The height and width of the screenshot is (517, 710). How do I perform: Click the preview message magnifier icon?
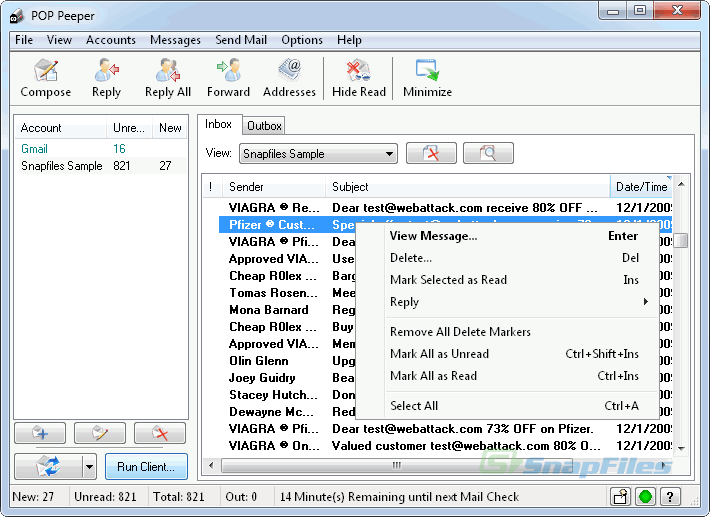tap(488, 154)
